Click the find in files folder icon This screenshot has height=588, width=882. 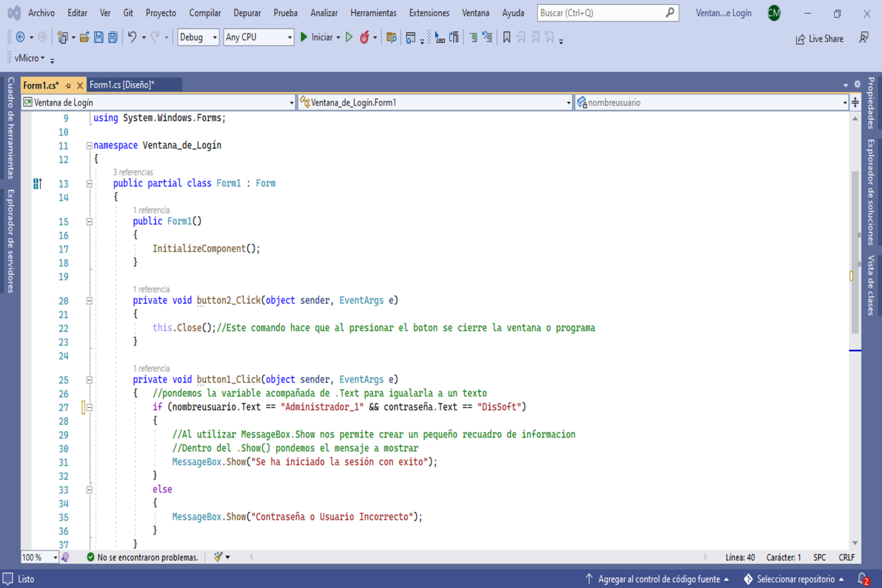pyautogui.click(x=391, y=37)
